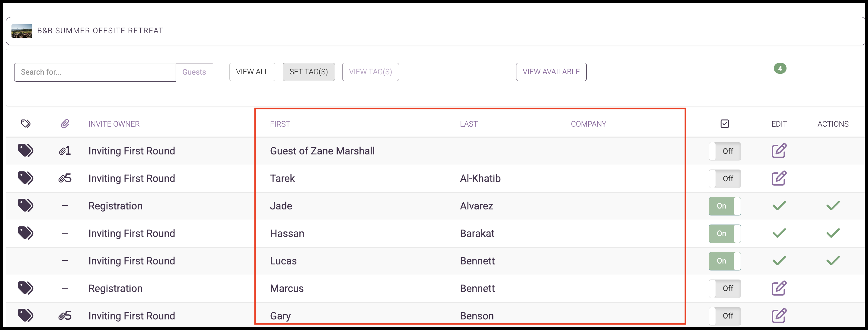Click edit icon in Gary Benson row

[779, 315]
